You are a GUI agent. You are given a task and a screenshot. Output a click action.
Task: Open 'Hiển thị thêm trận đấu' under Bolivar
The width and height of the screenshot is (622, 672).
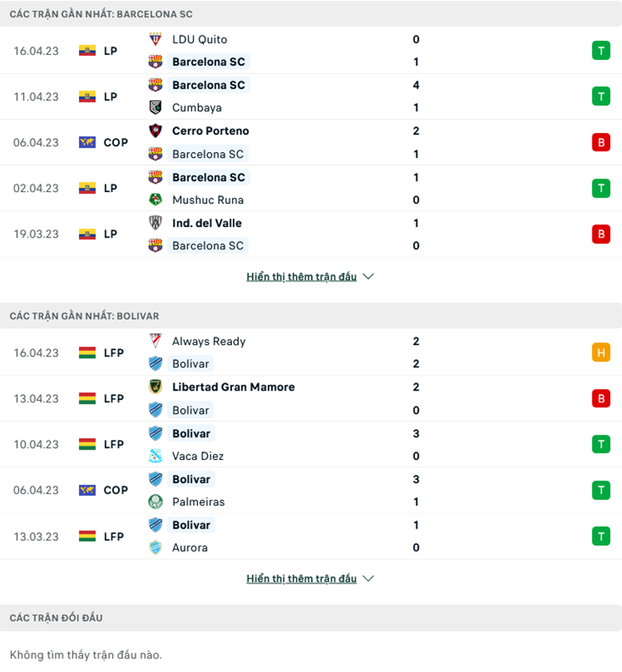tap(301, 579)
